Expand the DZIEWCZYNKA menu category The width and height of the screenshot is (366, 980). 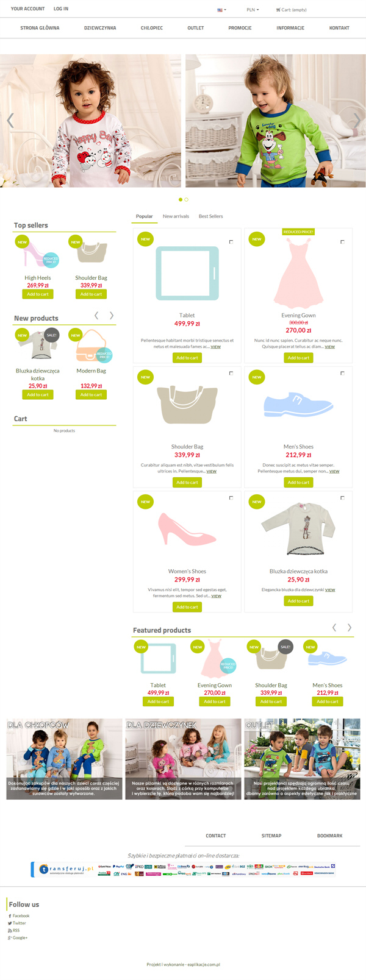pos(100,28)
